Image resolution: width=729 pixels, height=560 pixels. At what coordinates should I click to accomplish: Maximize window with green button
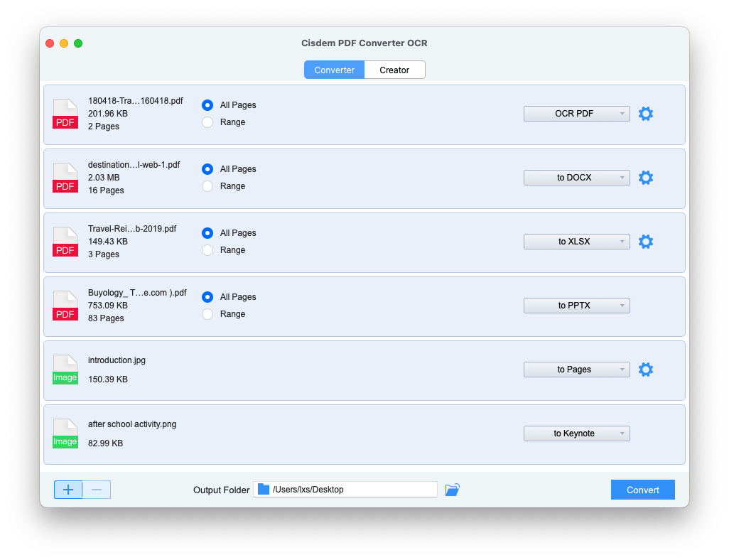78,43
